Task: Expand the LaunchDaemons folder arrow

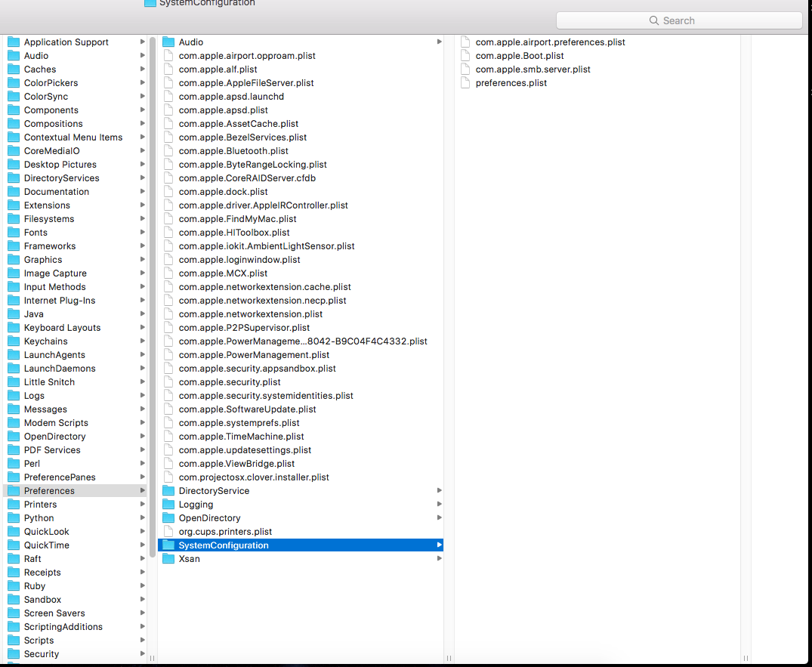Action: pyautogui.click(x=142, y=369)
